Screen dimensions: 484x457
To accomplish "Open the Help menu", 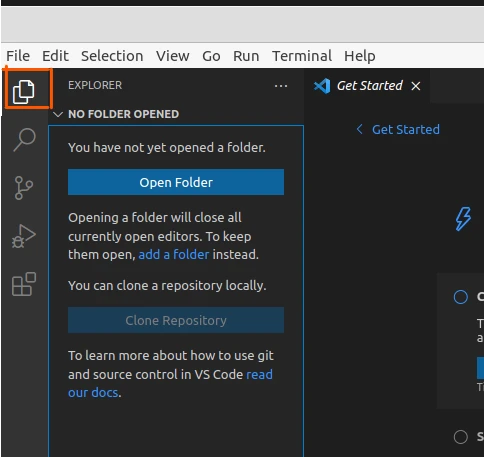I will tap(360, 56).
